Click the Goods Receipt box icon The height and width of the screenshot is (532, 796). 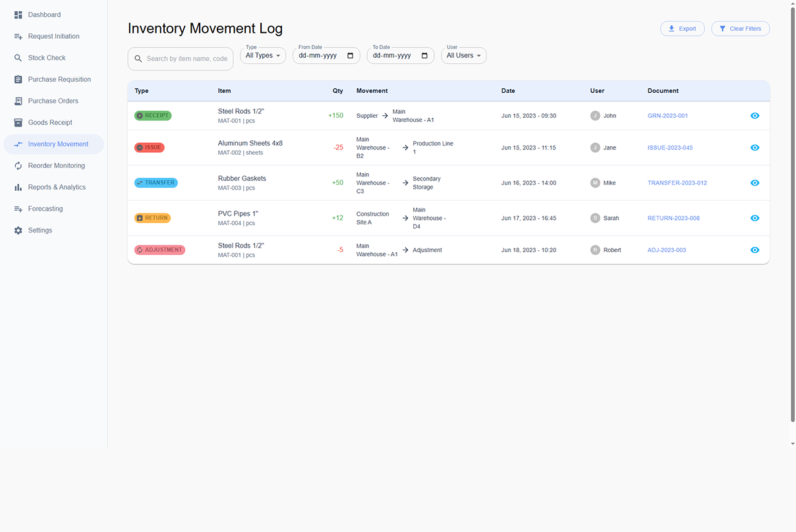coord(18,122)
